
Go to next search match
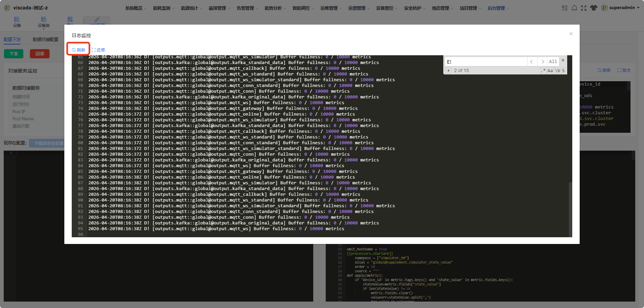(542, 62)
